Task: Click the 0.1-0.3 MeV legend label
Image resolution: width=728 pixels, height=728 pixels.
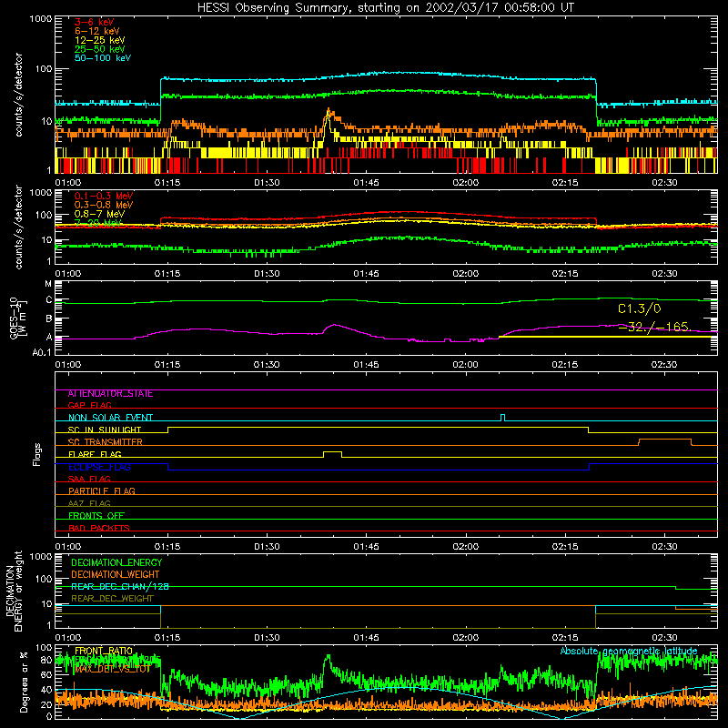Action: coord(104,196)
